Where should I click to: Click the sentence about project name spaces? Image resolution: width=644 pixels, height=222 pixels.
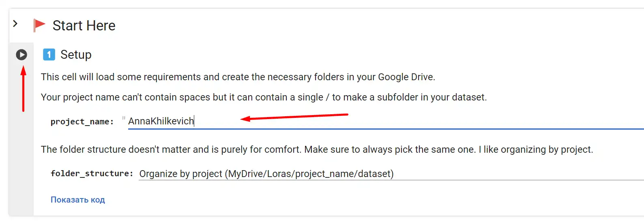pyautogui.click(x=264, y=97)
